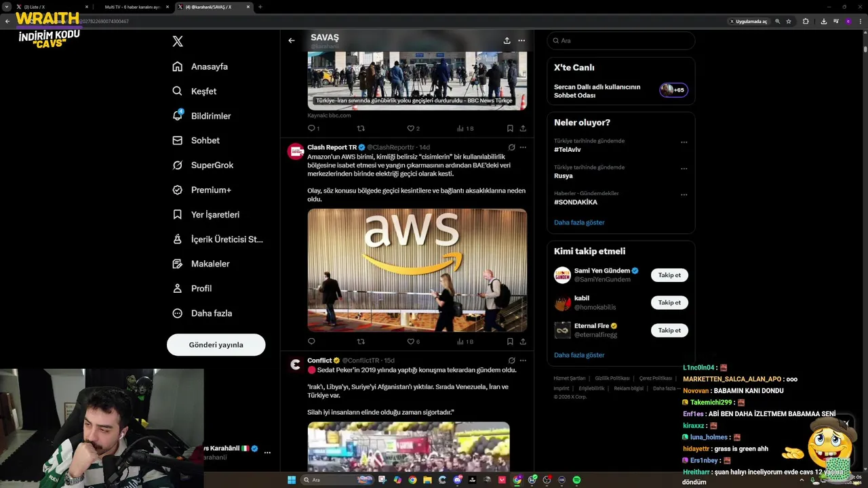The height and width of the screenshot is (488, 868).
Task: Open Gizlilik Politikası footer link
Action: pyautogui.click(x=612, y=378)
